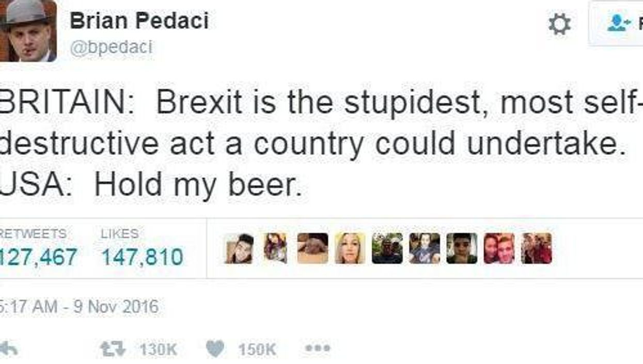Click the first liker avatar with dark-haired person
643x364 pixels.
click(x=240, y=248)
